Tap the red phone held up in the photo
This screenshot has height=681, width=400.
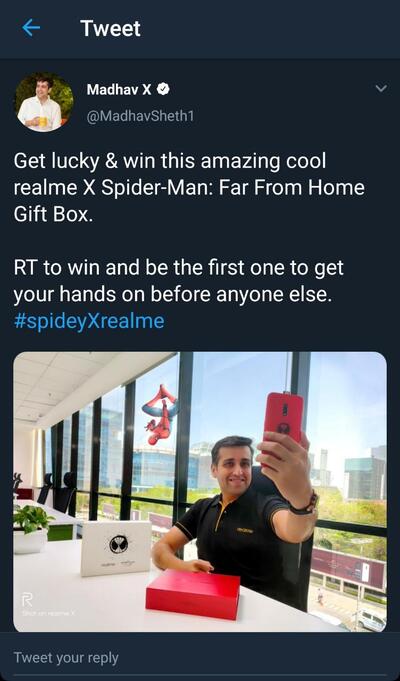point(285,420)
